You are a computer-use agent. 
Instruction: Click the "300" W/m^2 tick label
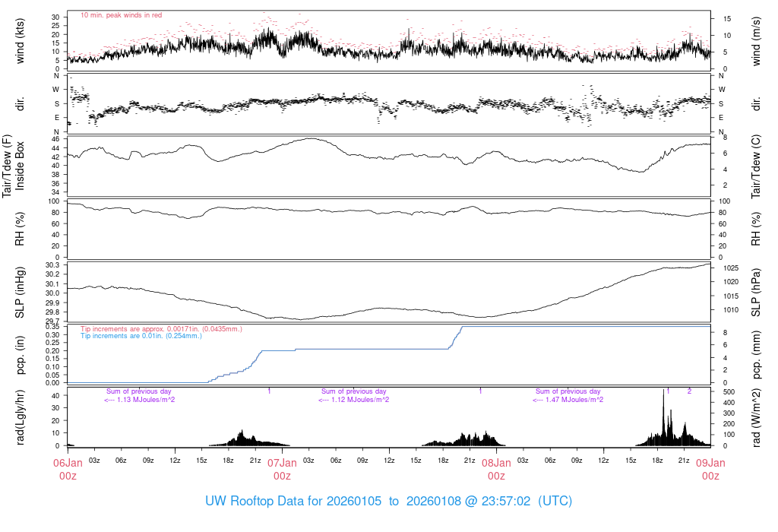729,413
